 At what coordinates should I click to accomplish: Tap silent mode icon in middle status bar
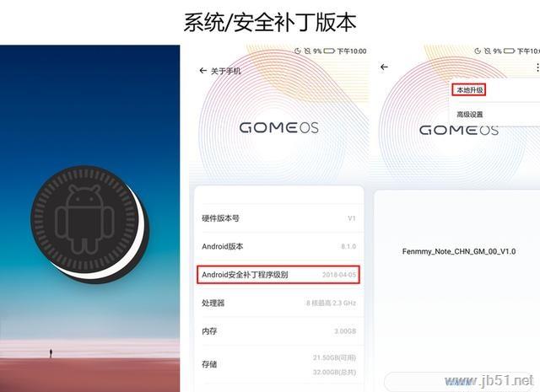307,51
